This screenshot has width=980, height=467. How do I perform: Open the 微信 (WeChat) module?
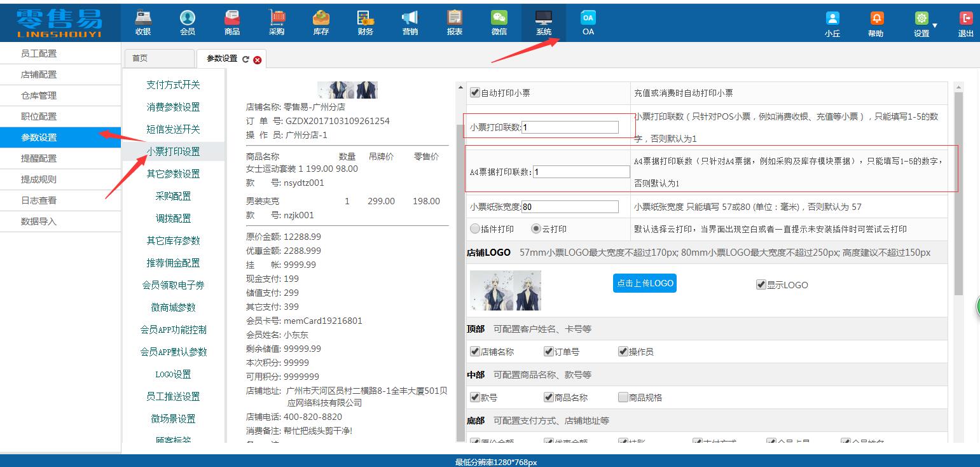[499, 21]
